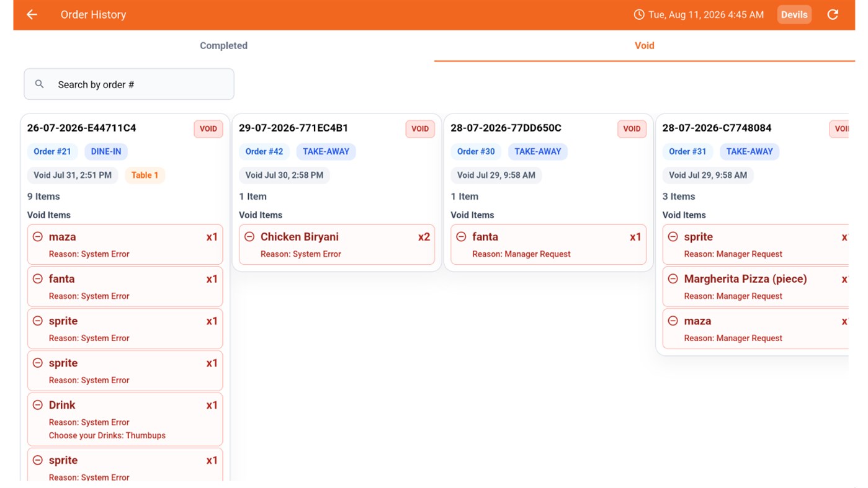Click the Order #42 badge

tap(264, 151)
